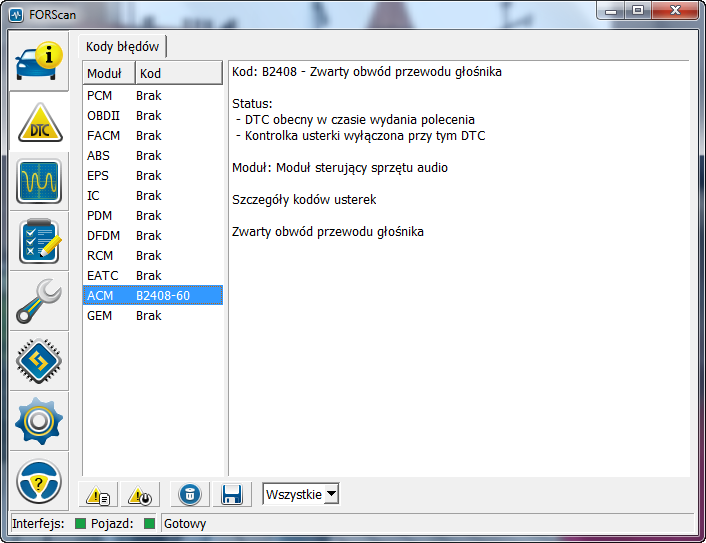Sort by the Kod column header
706x543 pixels.
[x=179, y=73]
